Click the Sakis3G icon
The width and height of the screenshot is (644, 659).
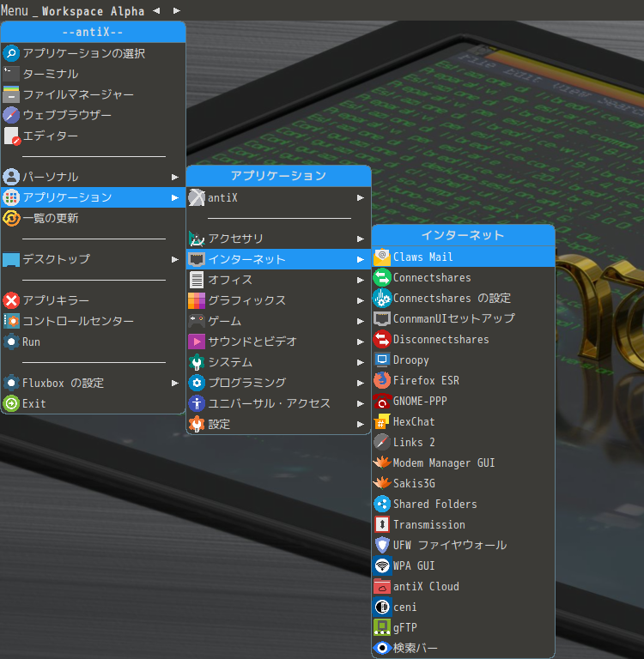point(382,483)
